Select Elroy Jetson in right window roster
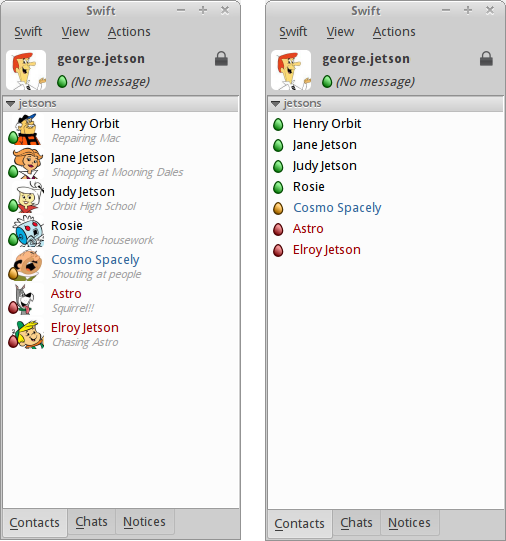 [x=385, y=250]
